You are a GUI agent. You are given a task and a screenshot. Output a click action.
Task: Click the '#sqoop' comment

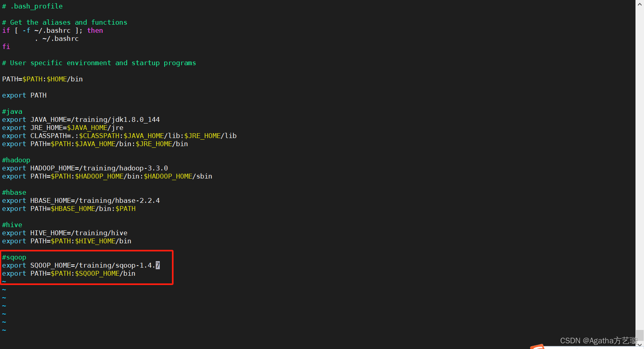pyautogui.click(x=14, y=257)
